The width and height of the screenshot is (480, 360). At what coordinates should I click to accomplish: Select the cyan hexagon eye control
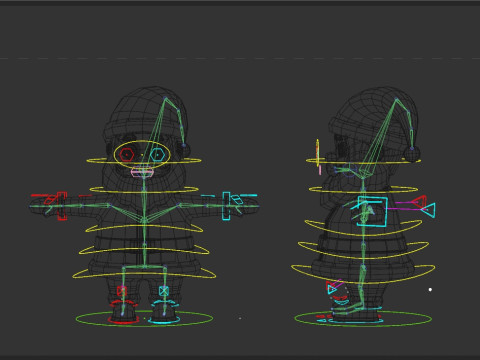tap(157, 155)
